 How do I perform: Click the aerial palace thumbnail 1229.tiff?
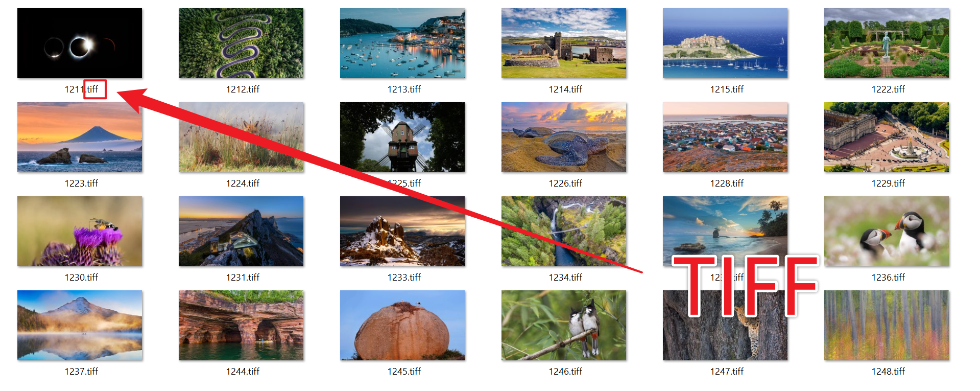pos(887,137)
